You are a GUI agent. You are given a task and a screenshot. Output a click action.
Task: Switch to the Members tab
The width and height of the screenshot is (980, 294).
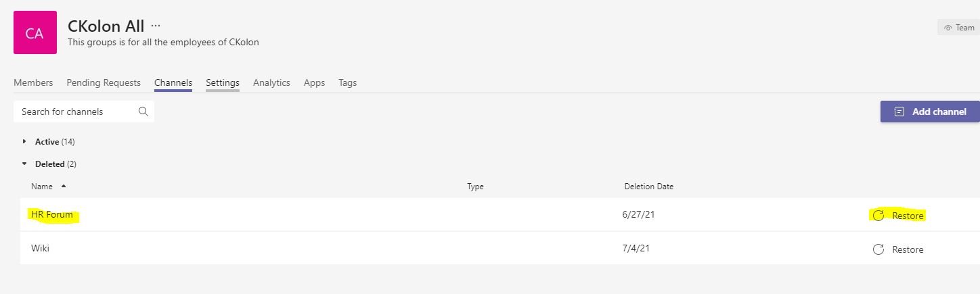tap(33, 82)
